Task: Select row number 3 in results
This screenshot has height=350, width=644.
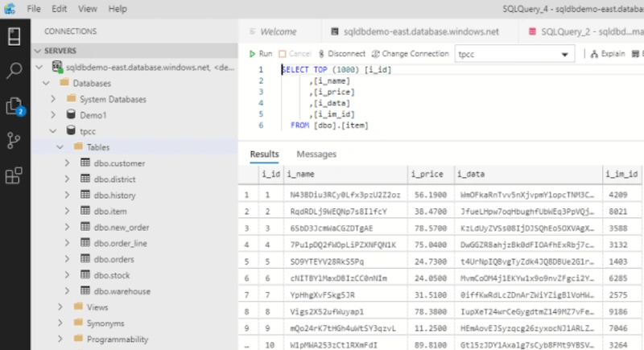Action: (x=247, y=229)
